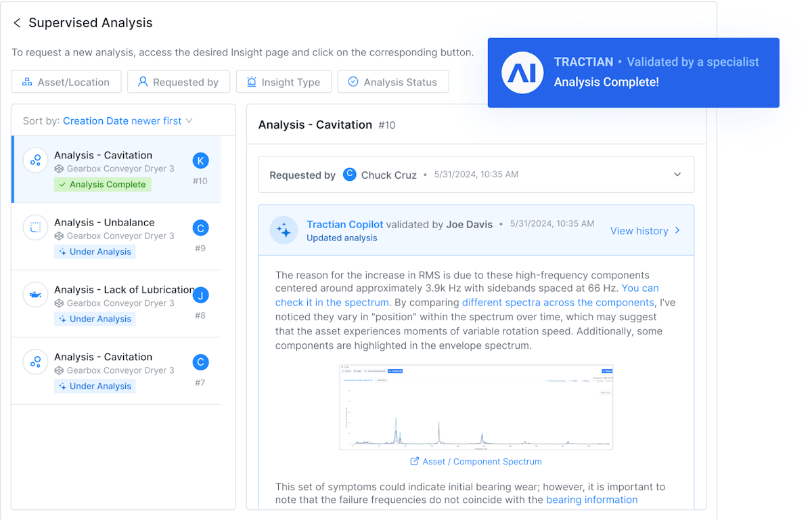812x520 pixels.
Task: Open the Insight Type filter
Action: (x=284, y=82)
